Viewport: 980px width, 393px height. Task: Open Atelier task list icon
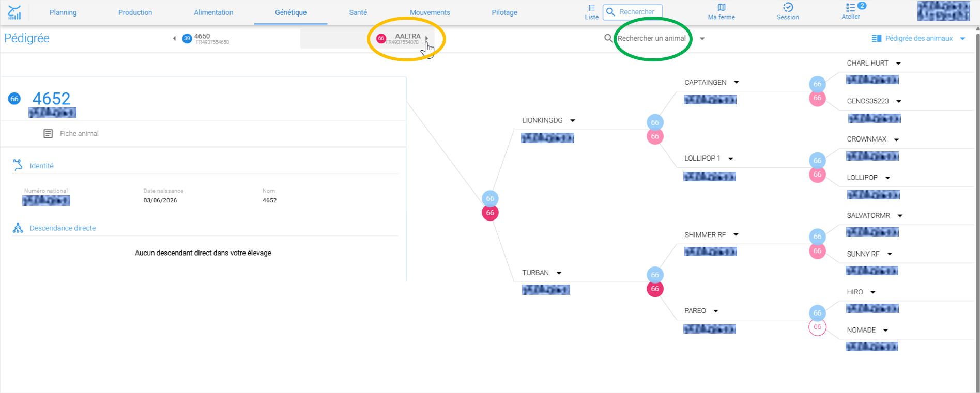(850, 7)
